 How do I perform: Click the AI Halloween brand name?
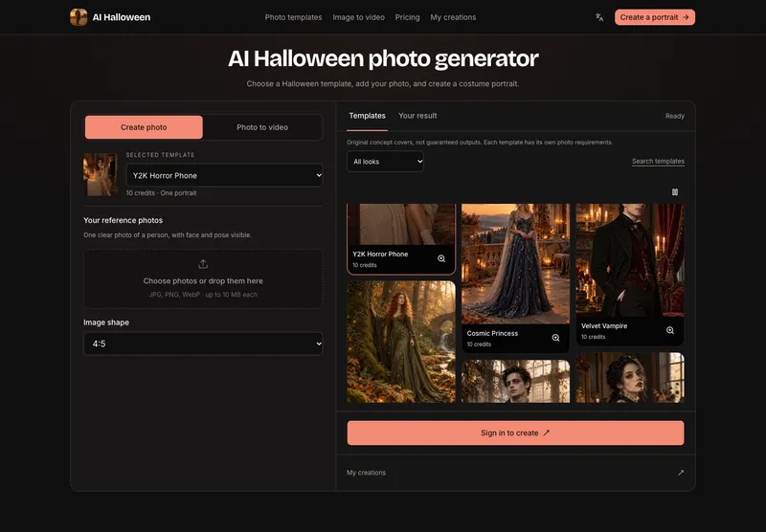(x=122, y=17)
